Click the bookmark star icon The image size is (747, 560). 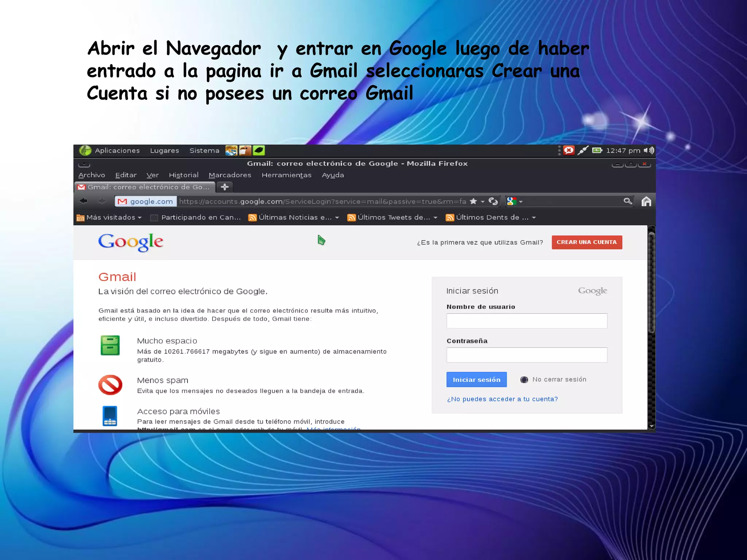[x=473, y=201]
